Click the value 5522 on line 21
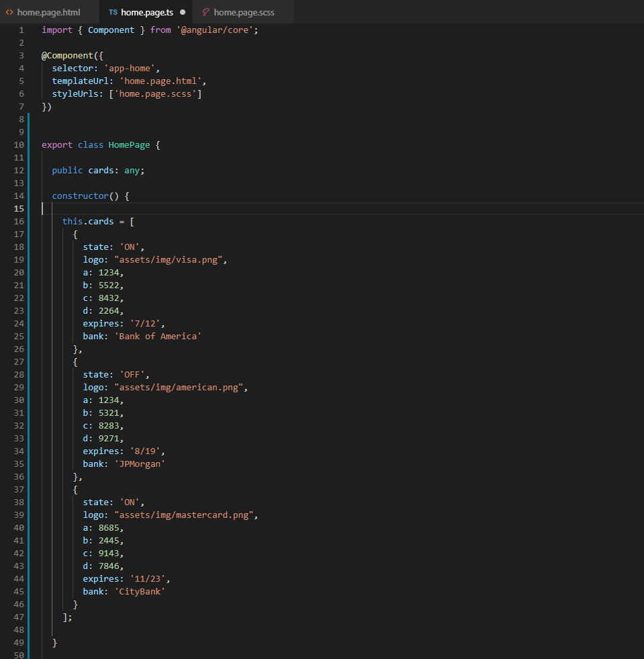644x659 pixels. tap(109, 285)
